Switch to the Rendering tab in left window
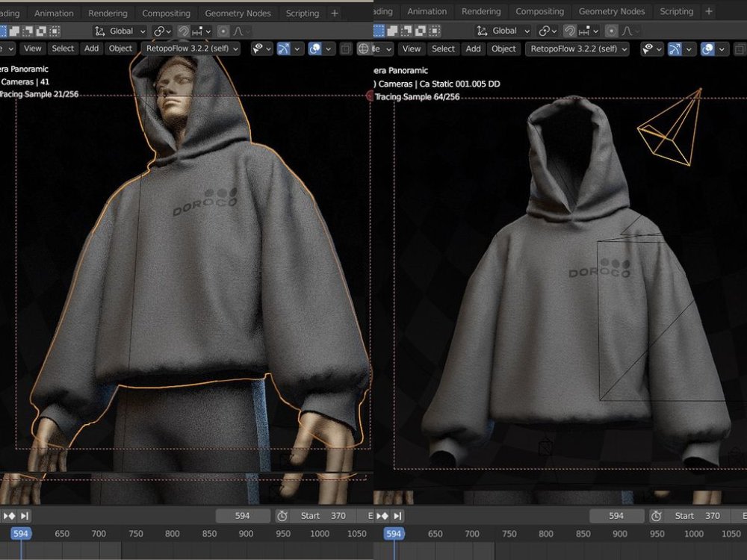 click(x=108, y=13)
